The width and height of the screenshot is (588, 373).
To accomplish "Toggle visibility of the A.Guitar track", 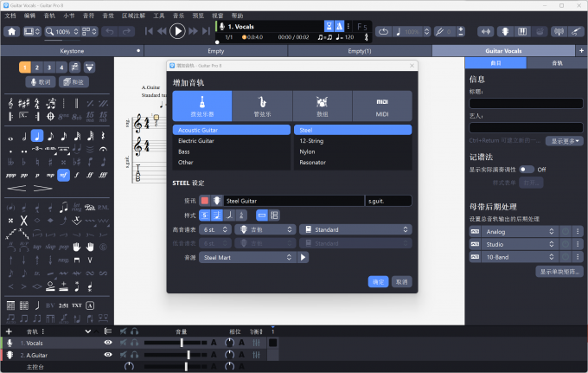I will [108, 355].
